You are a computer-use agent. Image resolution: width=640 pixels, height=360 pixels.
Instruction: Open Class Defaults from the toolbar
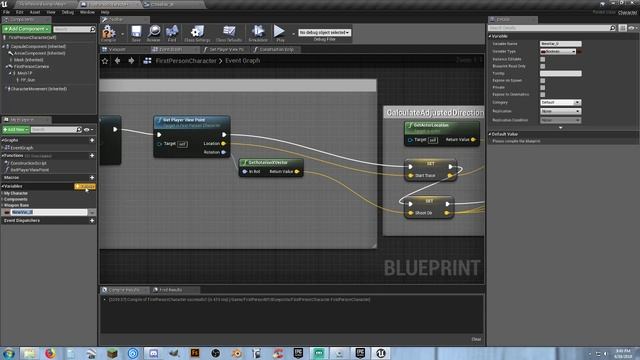[229, 33]
